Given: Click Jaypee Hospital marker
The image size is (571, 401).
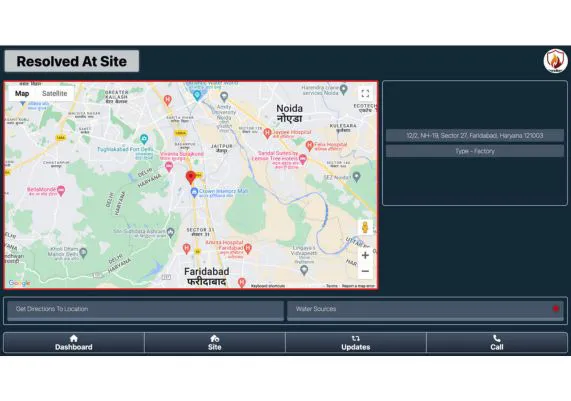Looking at the screenshot, I should click(x=267, y=133).
